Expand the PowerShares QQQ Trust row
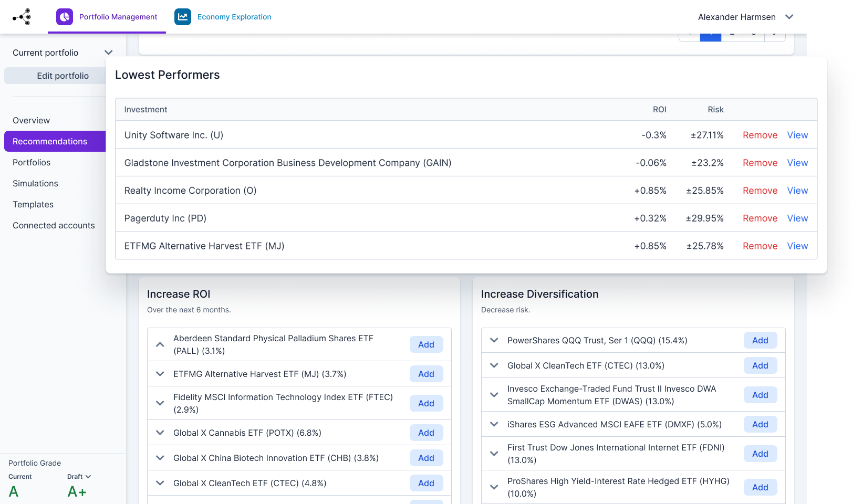Image resolution: width=863 pixels, height=504 pixels. click(x=494, y=340)
